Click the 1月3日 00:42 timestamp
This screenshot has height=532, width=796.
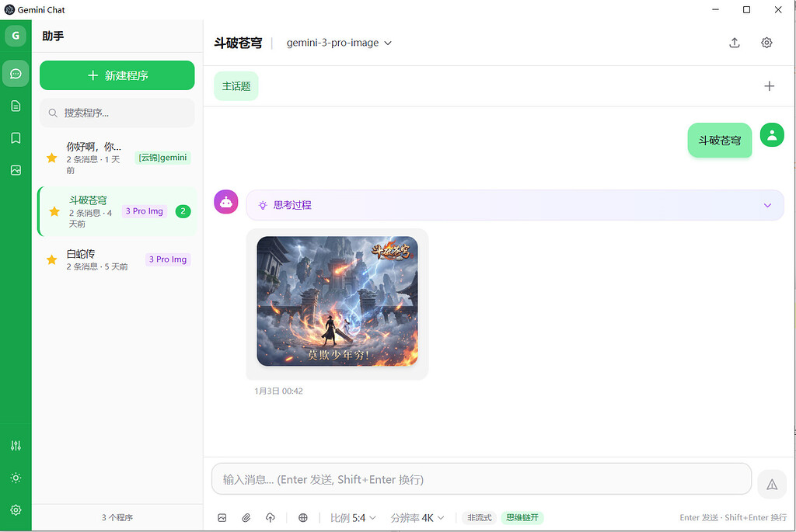point(279,391)
